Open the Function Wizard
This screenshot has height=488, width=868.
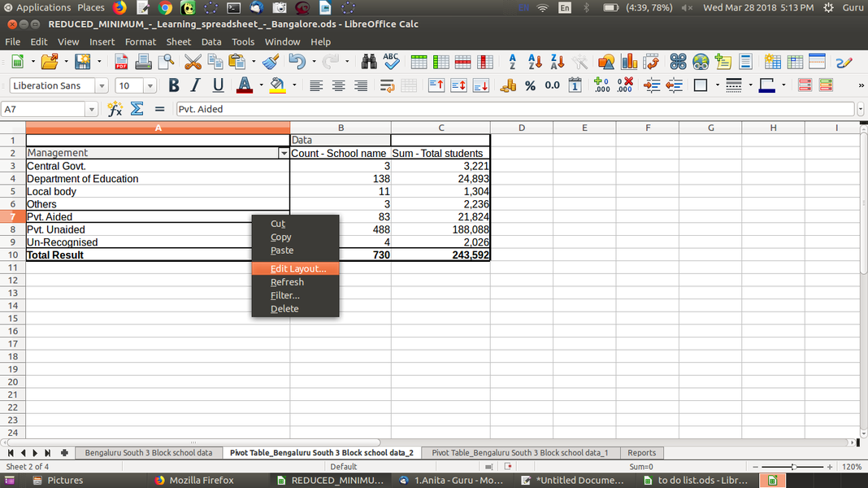[x=115, y=107]
